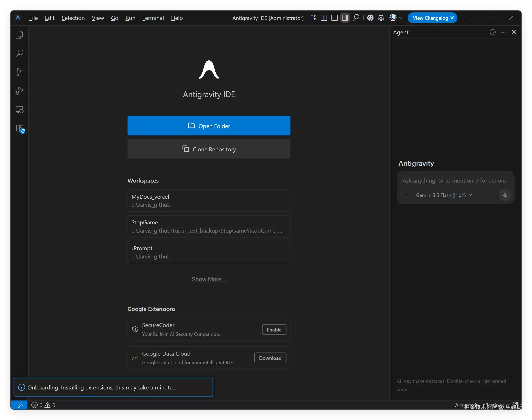Dismiss the View Changelog pill

pyautogui.click(x=452, y=18)
